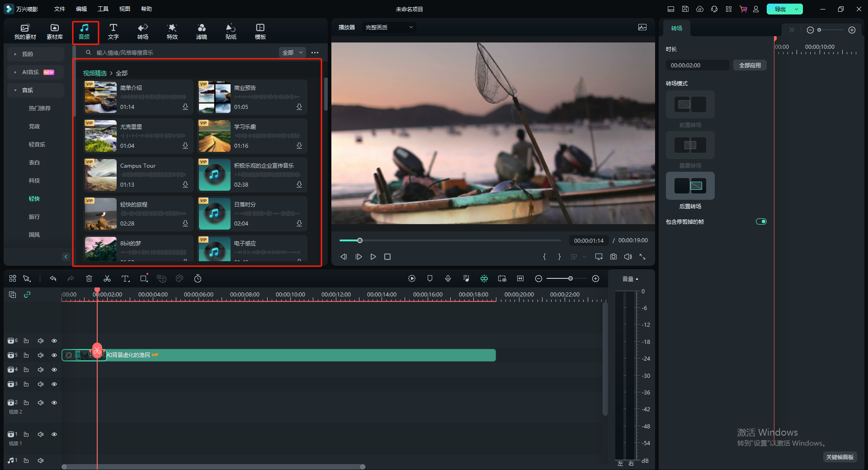Download the 简单介绍 music track

coord(185,107)
